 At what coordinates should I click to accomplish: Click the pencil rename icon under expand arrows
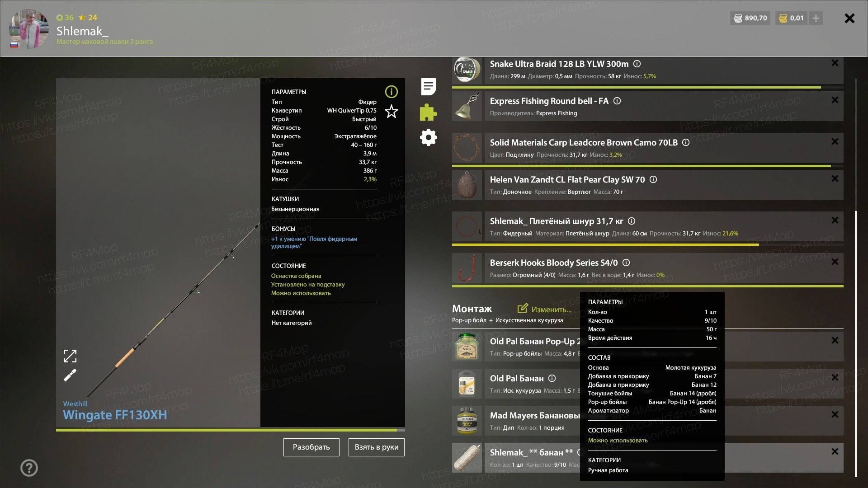click(x=70, y=375)
